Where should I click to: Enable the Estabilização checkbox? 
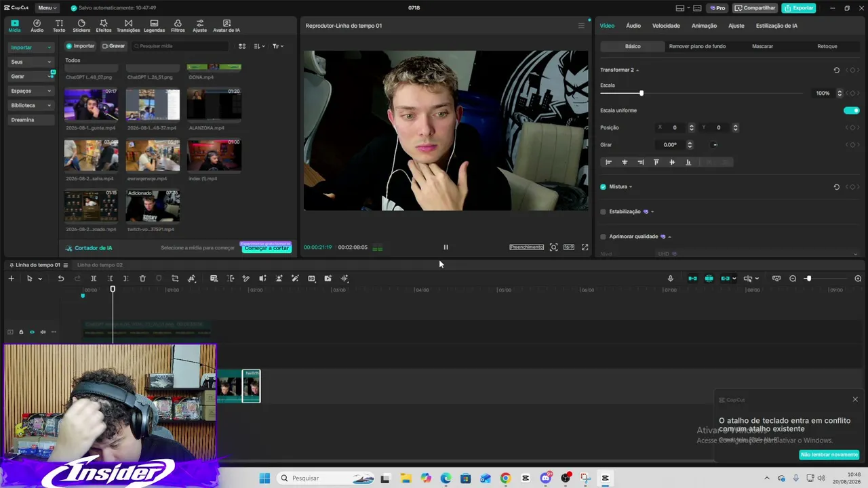603,211
